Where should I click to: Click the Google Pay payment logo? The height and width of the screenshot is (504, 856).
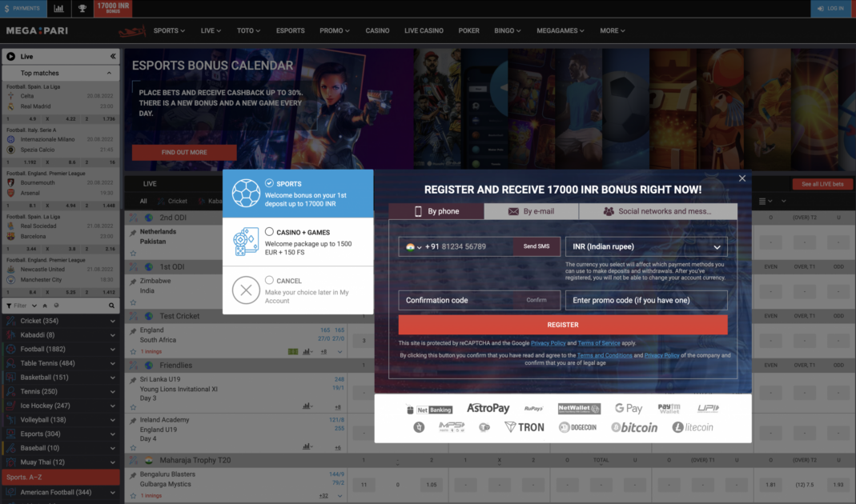629,408
